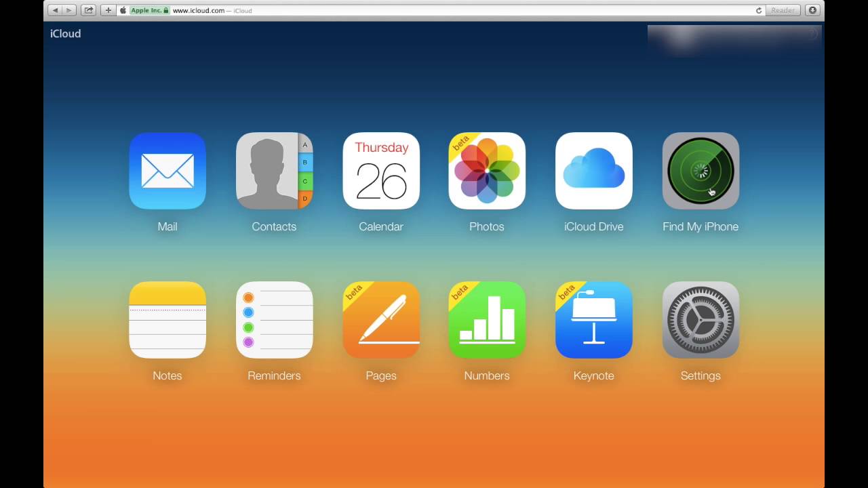Open the Contacts app icon
Viewport: 868px width, 488px height.
[274, 171]
